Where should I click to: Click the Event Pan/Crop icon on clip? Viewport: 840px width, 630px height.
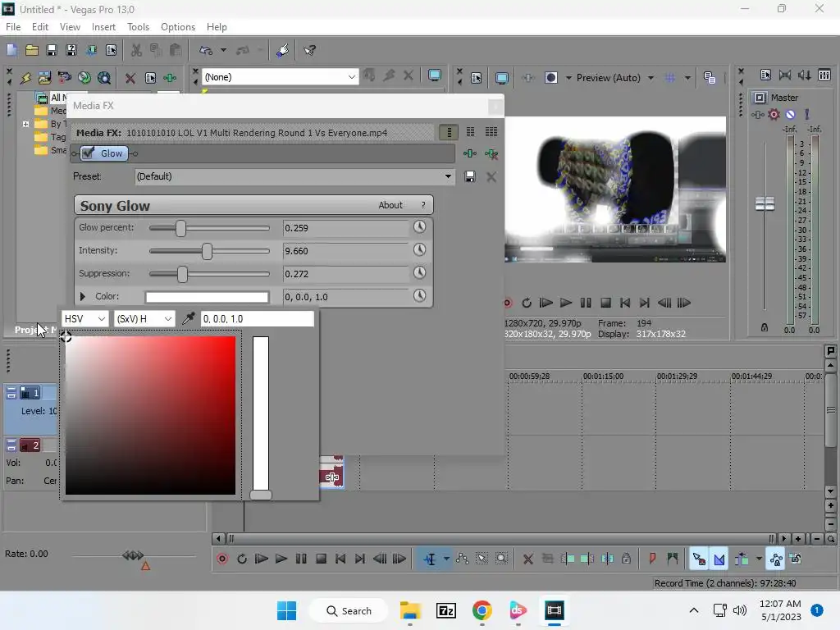click(x=331, y=477)
